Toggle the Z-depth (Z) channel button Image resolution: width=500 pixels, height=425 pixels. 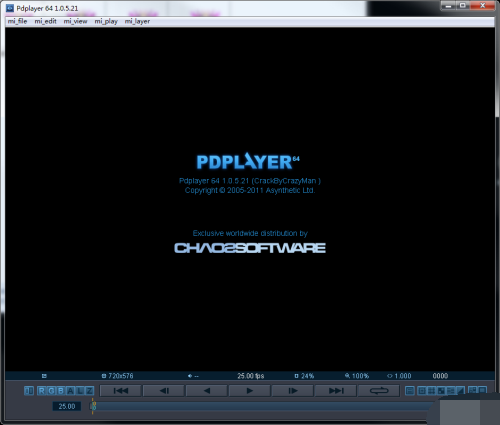89,391
